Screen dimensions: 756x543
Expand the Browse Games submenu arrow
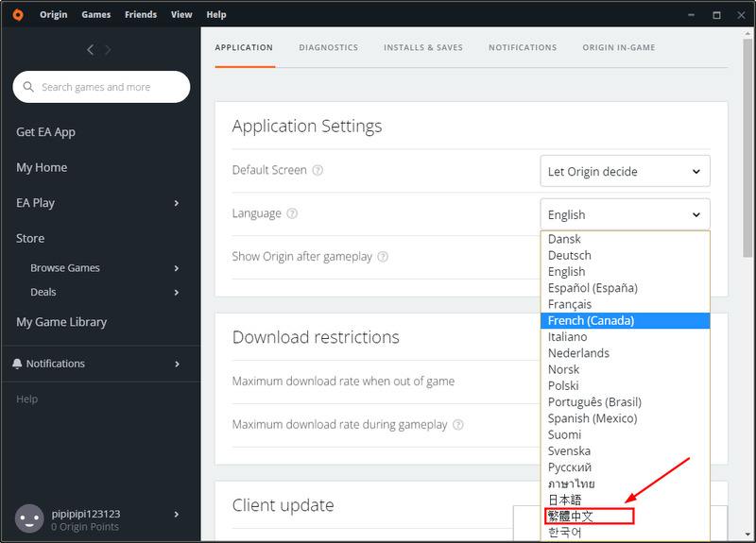177,268
